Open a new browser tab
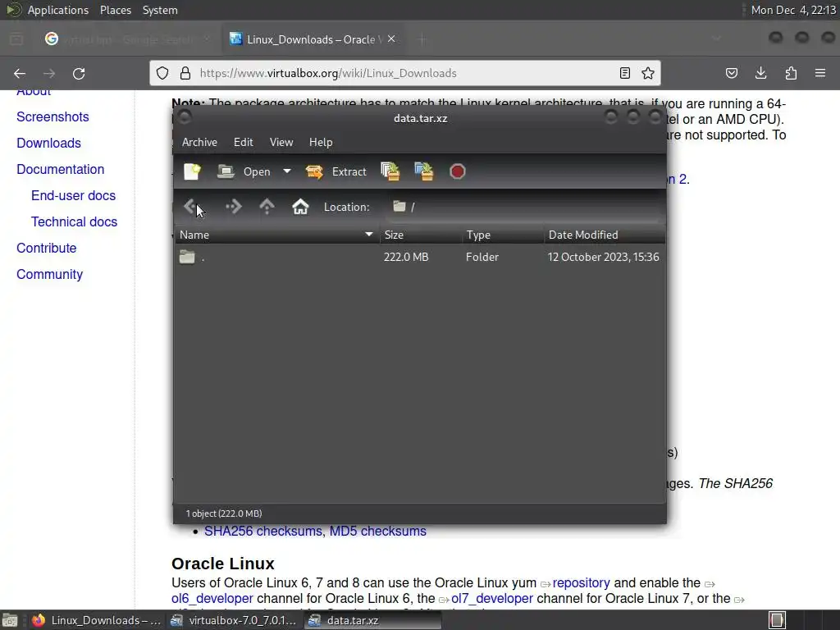 (x=422, y=39)
